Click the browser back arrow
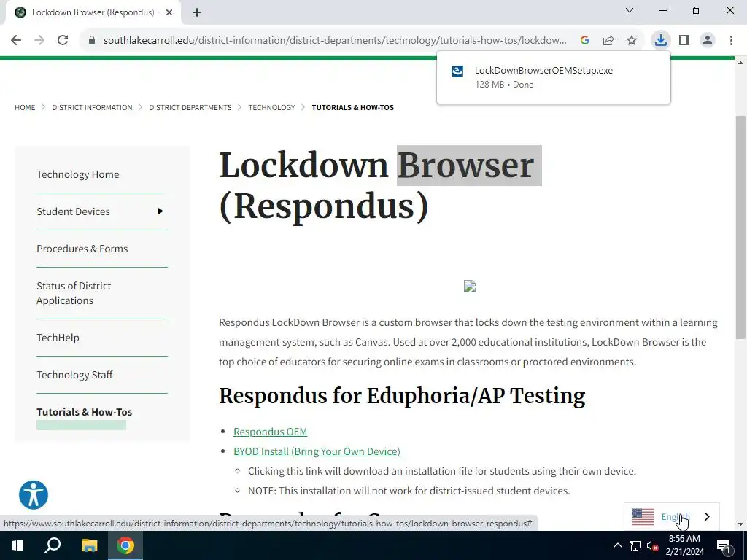Image resolution: width=747 pixels, height=560 pixels. pyautogui.click(x=16, y=40)
